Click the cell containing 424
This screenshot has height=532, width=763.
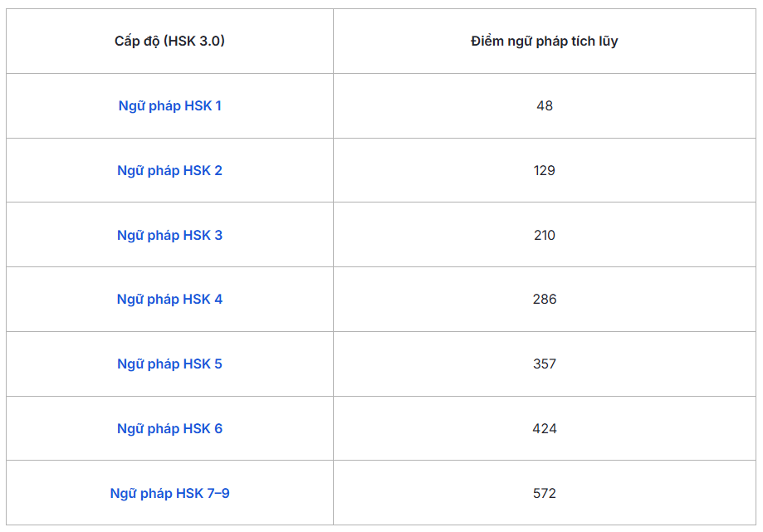pyautogui.click(x=544, y=429)
